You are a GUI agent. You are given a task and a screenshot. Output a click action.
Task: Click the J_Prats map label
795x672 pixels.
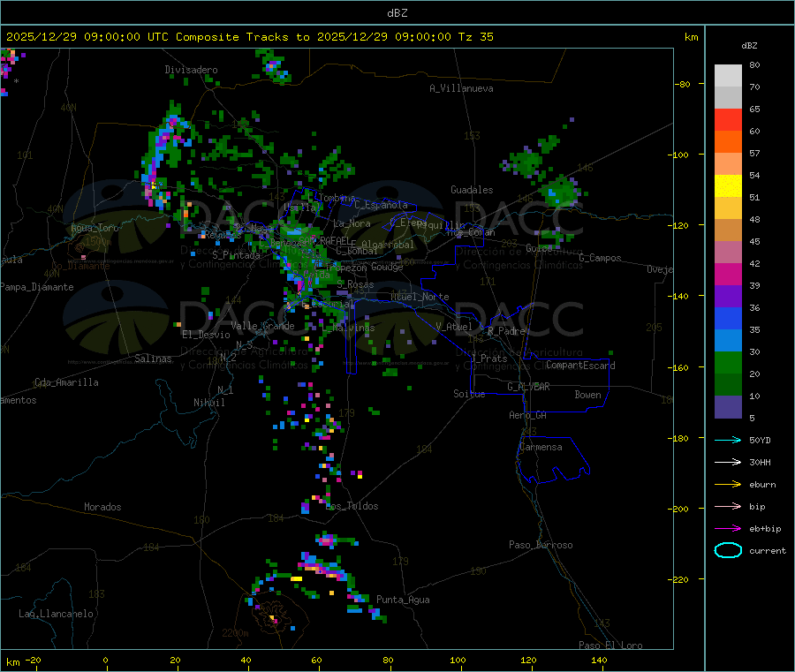tap(488, 359)
